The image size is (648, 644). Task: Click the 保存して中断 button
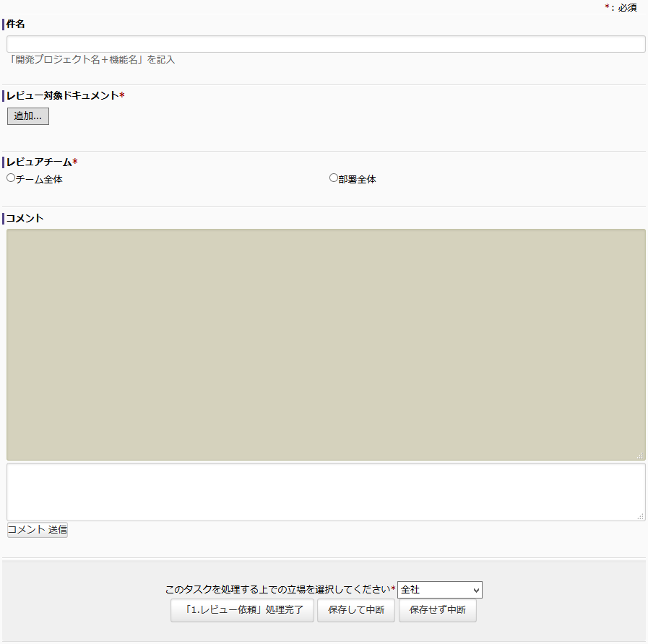pos(355,610)
